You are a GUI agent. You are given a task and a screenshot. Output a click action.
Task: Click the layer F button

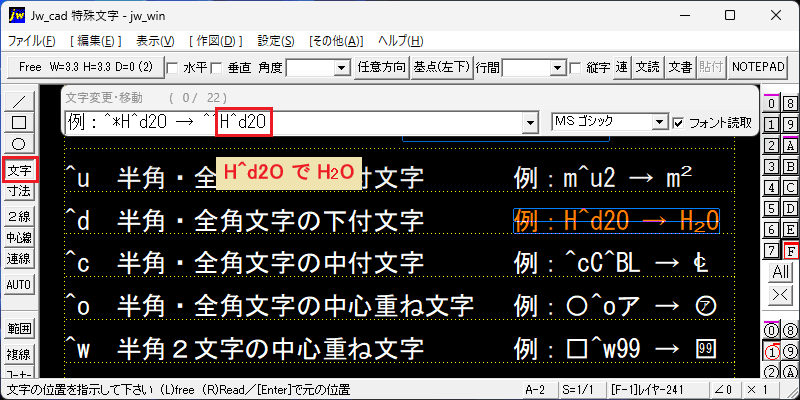click(791, 251)
